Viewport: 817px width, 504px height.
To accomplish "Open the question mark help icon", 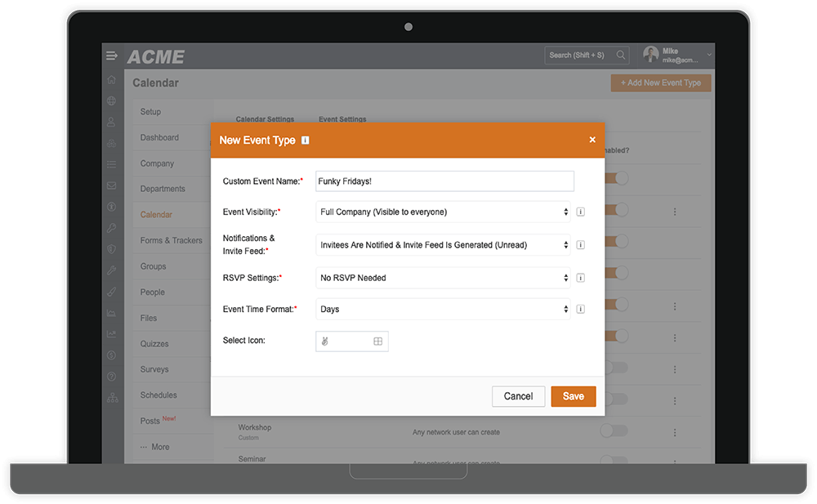I will [x=111, y=377].
